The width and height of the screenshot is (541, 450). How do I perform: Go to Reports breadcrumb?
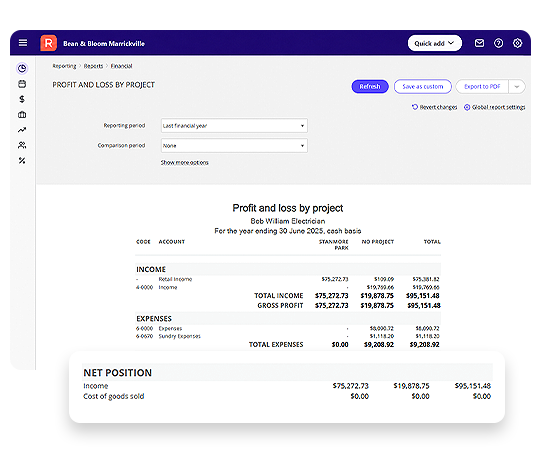93,66
